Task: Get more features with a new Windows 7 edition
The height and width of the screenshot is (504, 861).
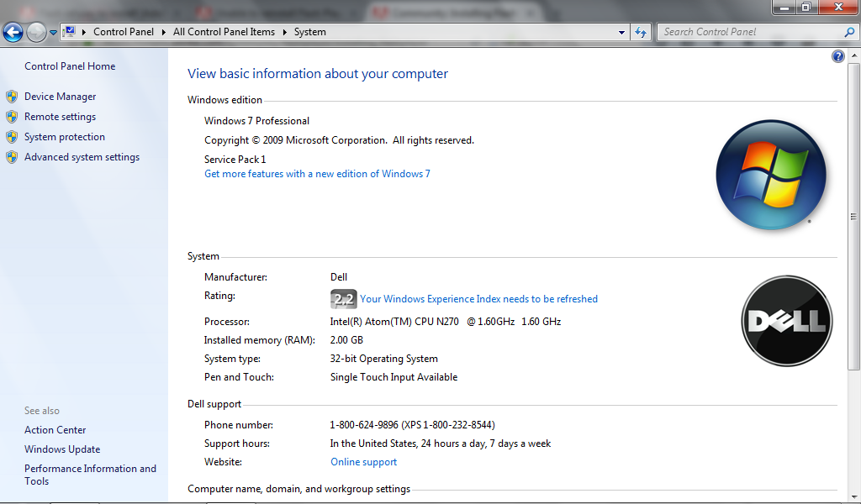Action: [317, 174]
